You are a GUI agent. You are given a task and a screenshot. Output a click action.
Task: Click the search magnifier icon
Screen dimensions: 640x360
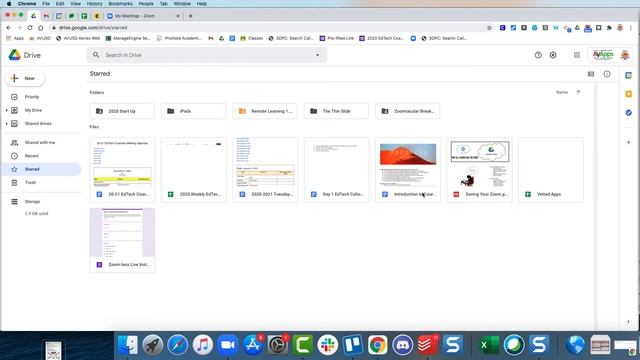point(96,55)
